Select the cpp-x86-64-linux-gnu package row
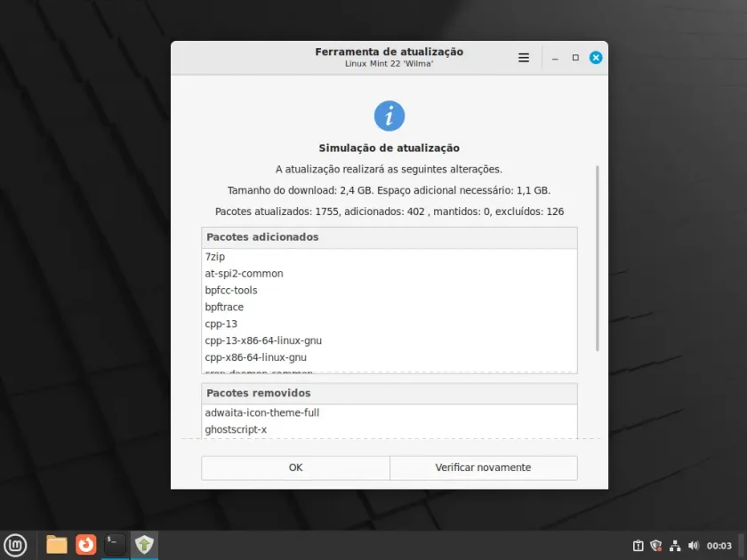 (x=390, y=357)
